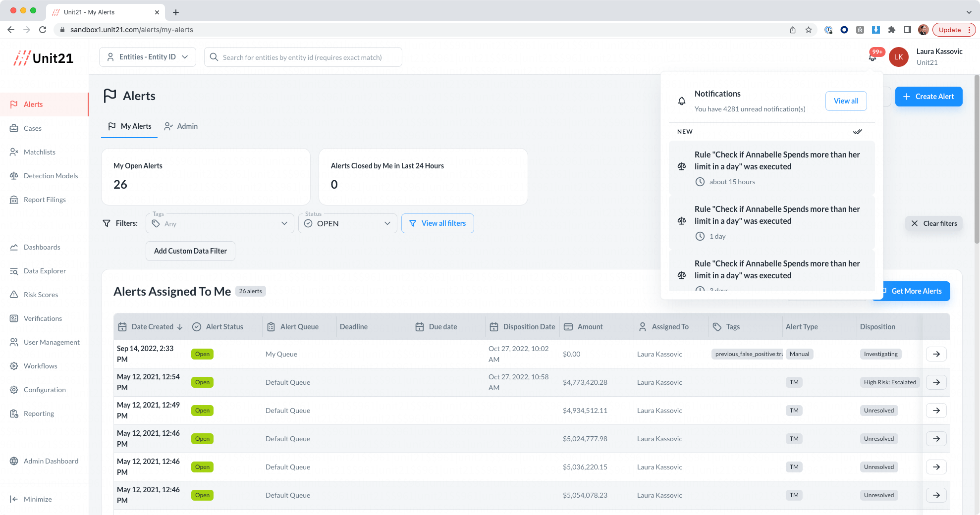Navigate to Detection Models
The image size is (980, 515).
(44, 176)
